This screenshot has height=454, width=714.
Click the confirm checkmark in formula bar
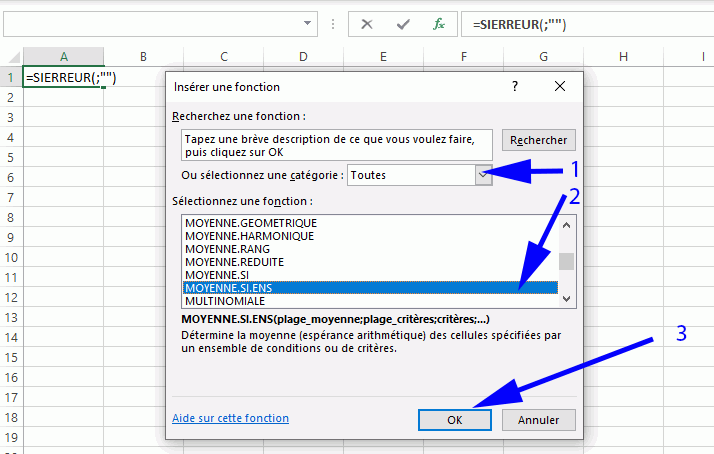[403, 24]
